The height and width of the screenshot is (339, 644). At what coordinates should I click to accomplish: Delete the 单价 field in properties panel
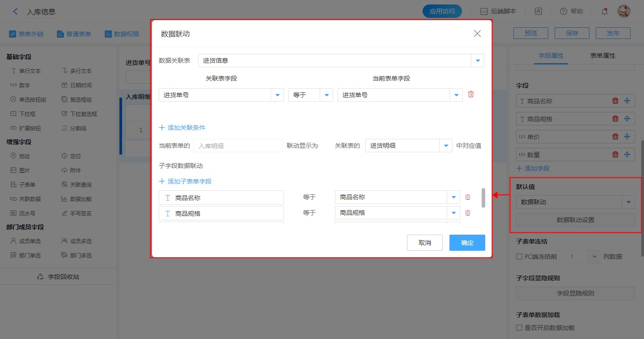click(x=615, y=137)
